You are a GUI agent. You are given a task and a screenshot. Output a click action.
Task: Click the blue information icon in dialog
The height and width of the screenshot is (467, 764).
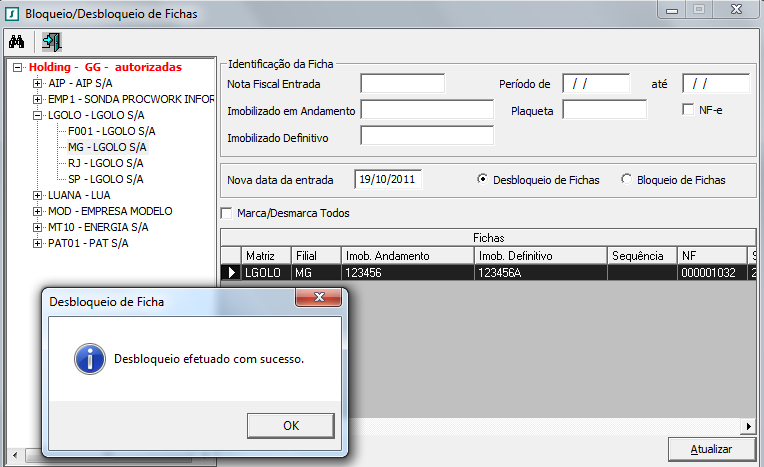tap(90, 359)
